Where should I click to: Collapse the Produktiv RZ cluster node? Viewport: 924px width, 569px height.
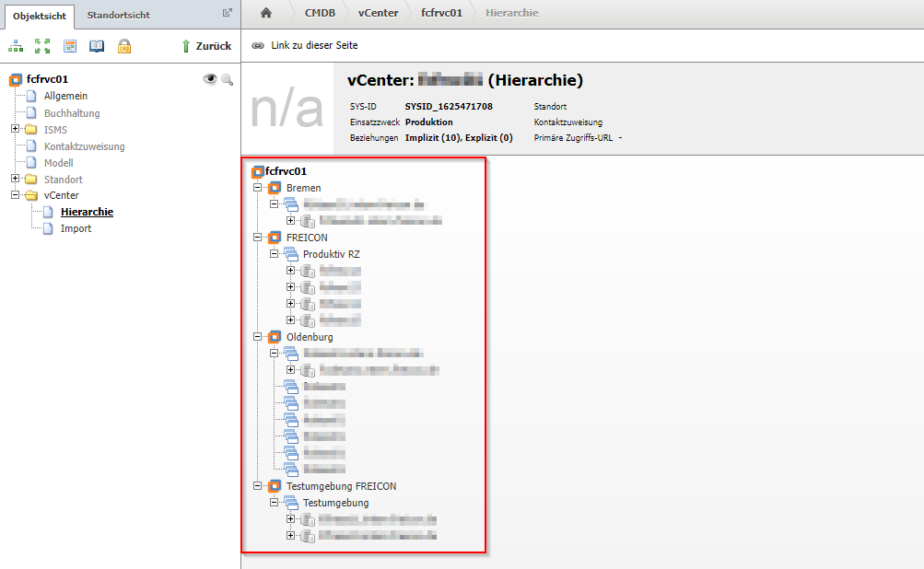[x=275, y=254]
